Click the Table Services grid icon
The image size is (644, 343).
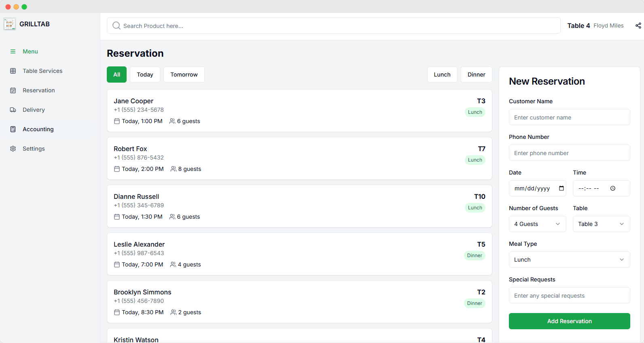click(13, 71)
